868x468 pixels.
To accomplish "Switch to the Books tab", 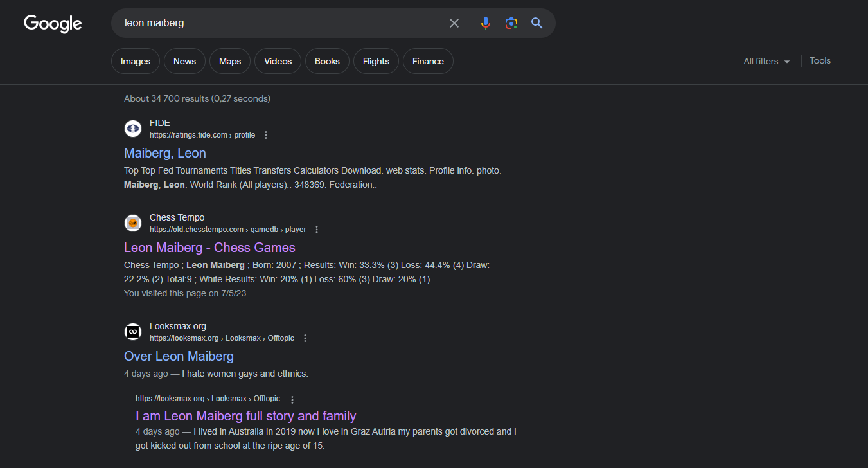I will [x=327, y=61].
